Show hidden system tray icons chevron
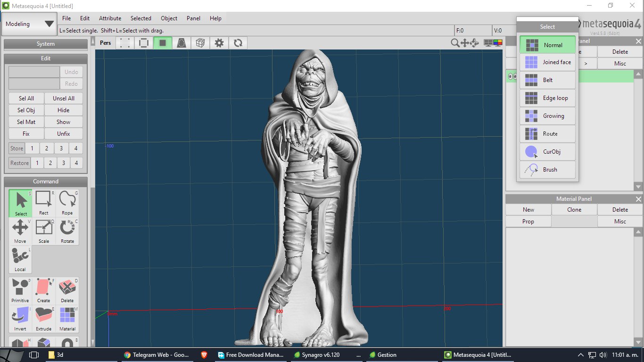The width and height of the screenshot is (644, 362). 580,355
